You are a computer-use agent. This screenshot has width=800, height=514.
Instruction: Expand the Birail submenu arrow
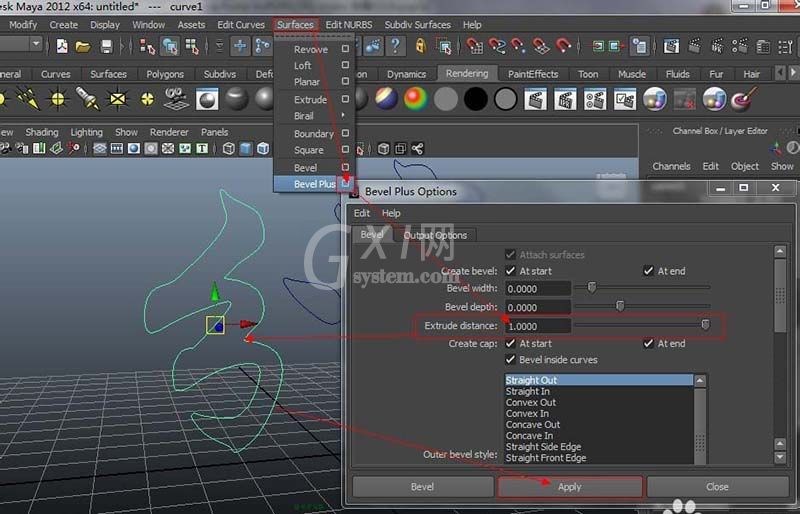click(343, 115)
